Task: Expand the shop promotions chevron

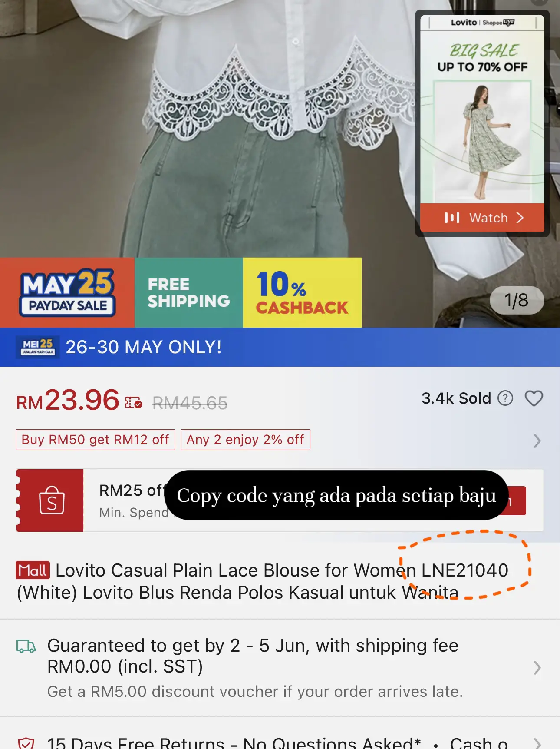Action: click(x=537, y=441)
